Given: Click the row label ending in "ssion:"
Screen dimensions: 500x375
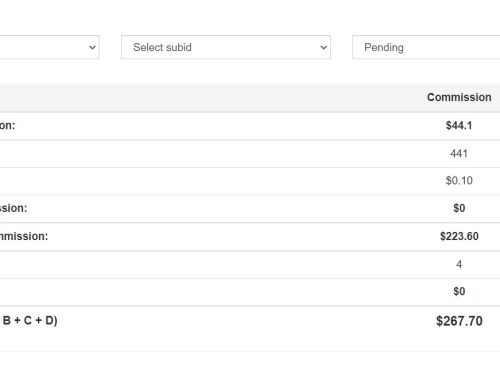Looking at the screenshot, I should click(13, 208).
